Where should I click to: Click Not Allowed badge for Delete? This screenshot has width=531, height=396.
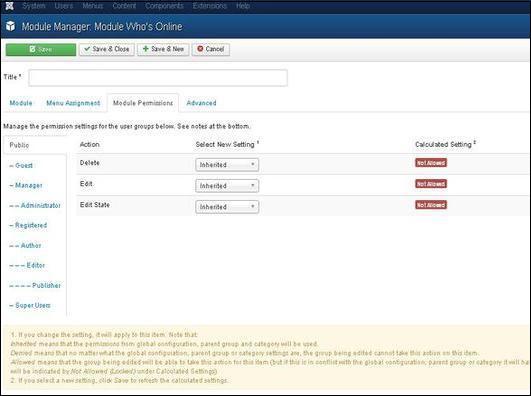click(x=431, y=163)
